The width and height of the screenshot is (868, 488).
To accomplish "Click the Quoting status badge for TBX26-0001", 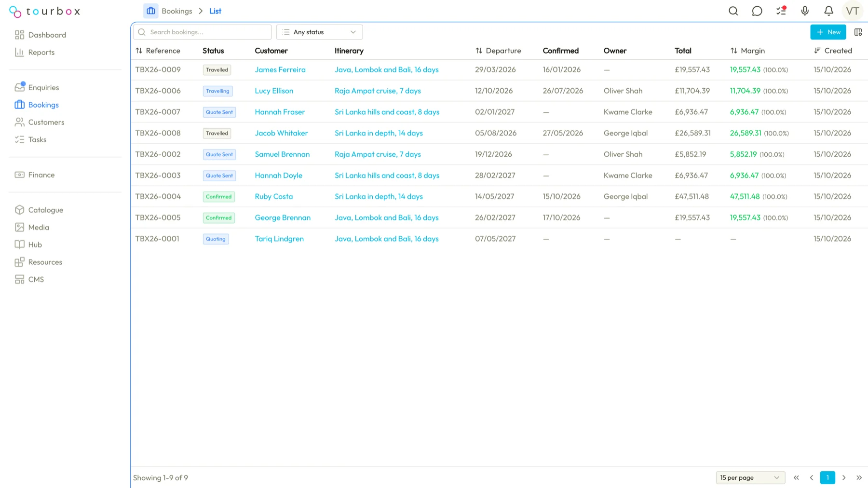I will coord(216,239).
